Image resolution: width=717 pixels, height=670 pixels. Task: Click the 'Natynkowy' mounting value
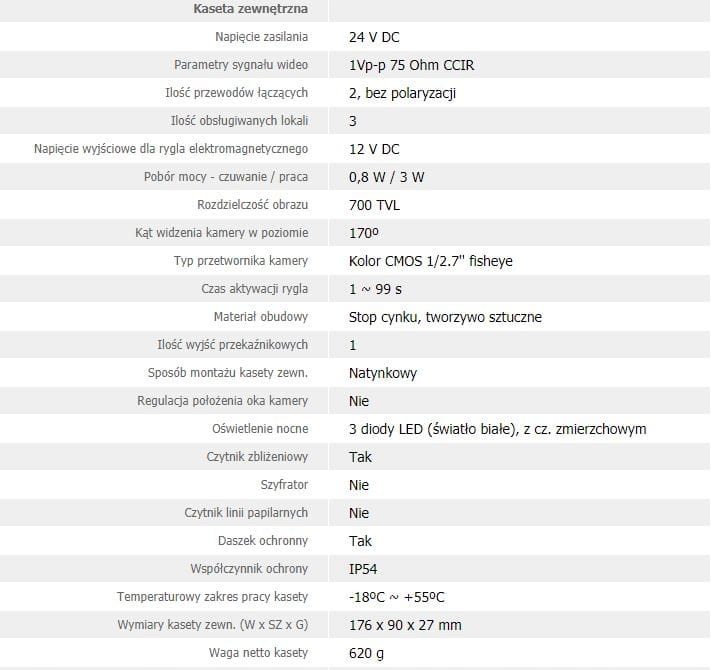(x=383, y=373)
